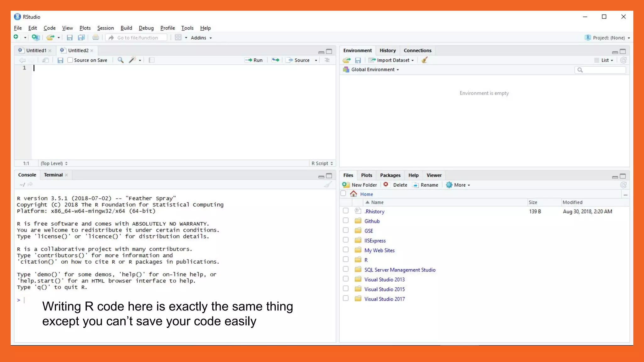This screenshot has height=362, width=644.
Task: Click the Show in new window icon
Action: pos(46,60)
